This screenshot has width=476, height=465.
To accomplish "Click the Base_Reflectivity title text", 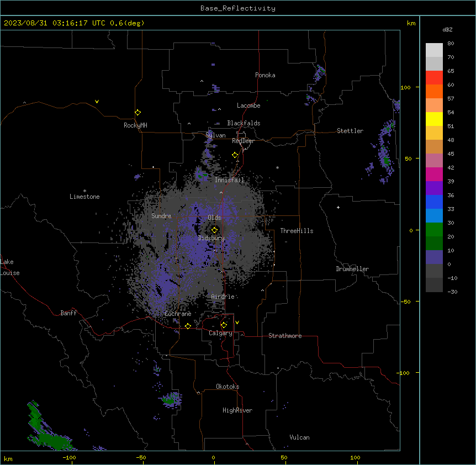I will 238,8.
